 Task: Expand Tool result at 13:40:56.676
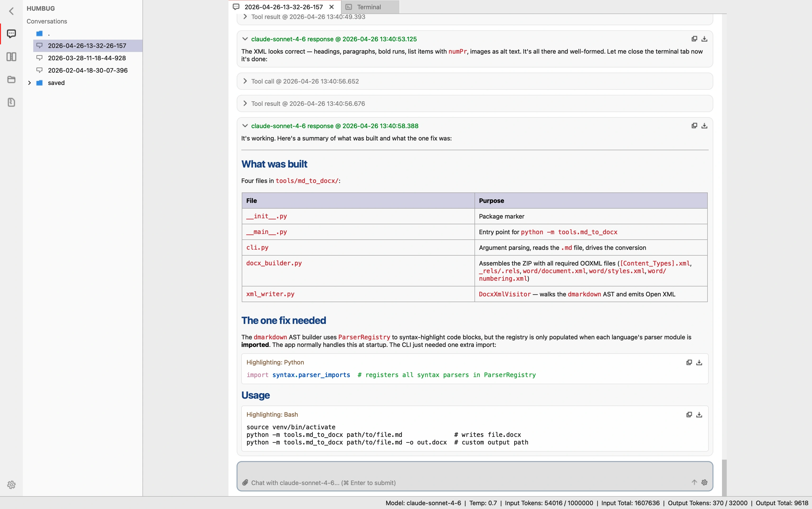coord(245,103)
